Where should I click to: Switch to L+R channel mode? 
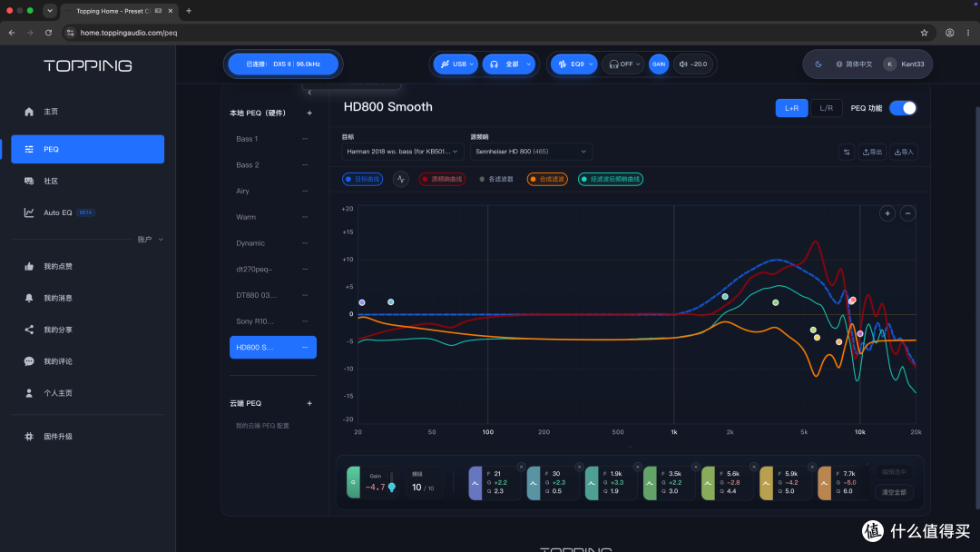click(791, 108)
